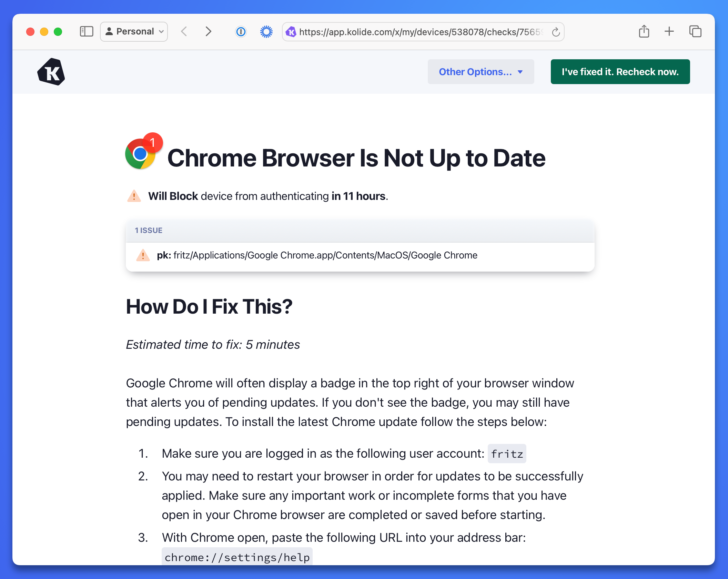Click the 1 ISSUE panel header
This screenshot has height=579, width=728.
click(x=360, y=230)
